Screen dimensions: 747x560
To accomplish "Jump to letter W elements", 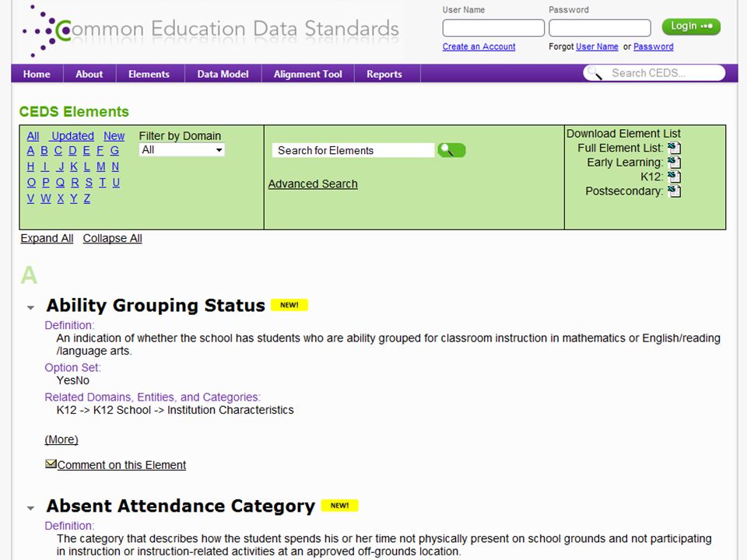I will click(46, 198).
